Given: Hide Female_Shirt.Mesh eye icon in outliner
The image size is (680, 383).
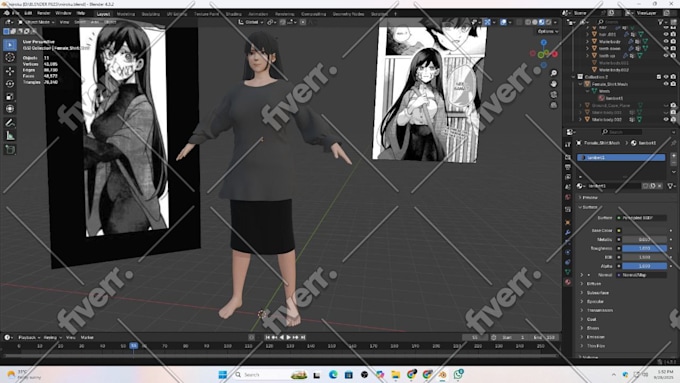Looking at the screenshot, I should click(x=666, y=84).
